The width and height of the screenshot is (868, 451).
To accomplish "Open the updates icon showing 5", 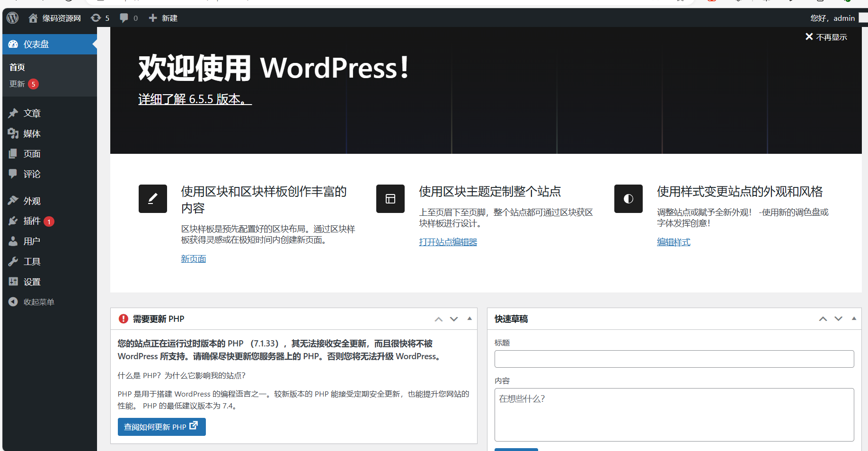I will (x=100, y=18).
